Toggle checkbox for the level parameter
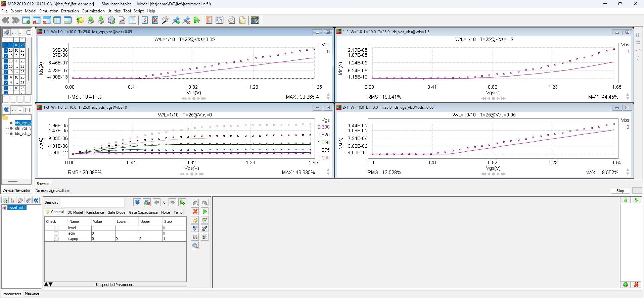 point(56,228)
